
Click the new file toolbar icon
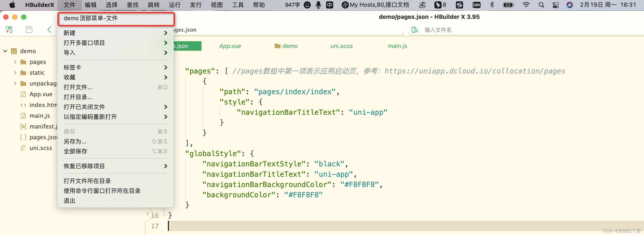pyautogui.click(x=9, y=30)
